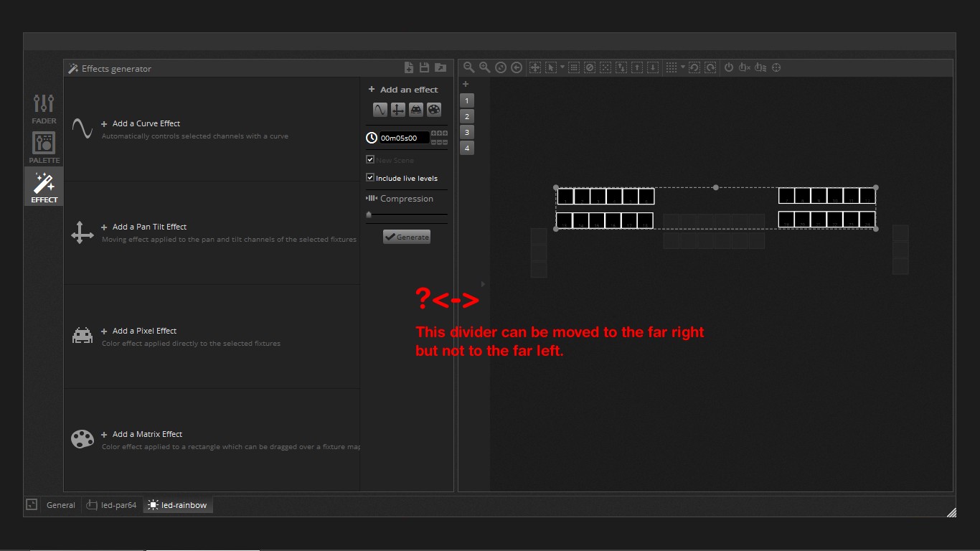Click the matrix palette button under Add an effect

click(434, 110)
